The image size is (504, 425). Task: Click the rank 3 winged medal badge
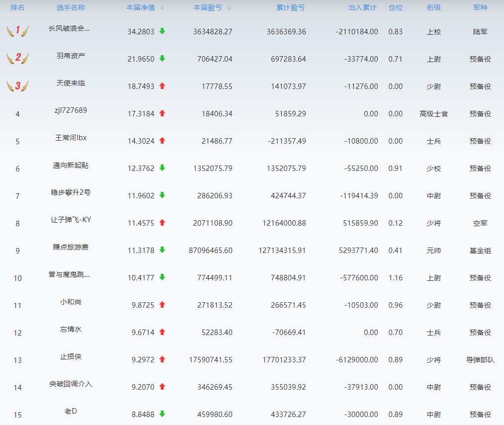pyautogui.click(x=17, y=85)
